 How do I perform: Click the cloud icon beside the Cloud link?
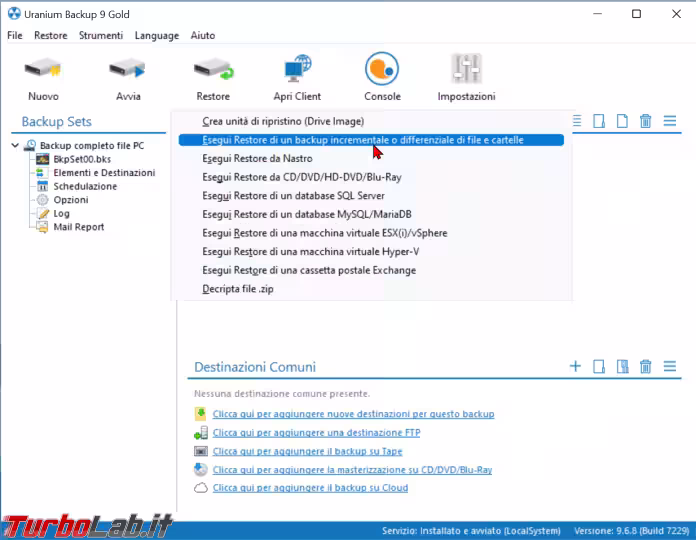pos(201,488)
